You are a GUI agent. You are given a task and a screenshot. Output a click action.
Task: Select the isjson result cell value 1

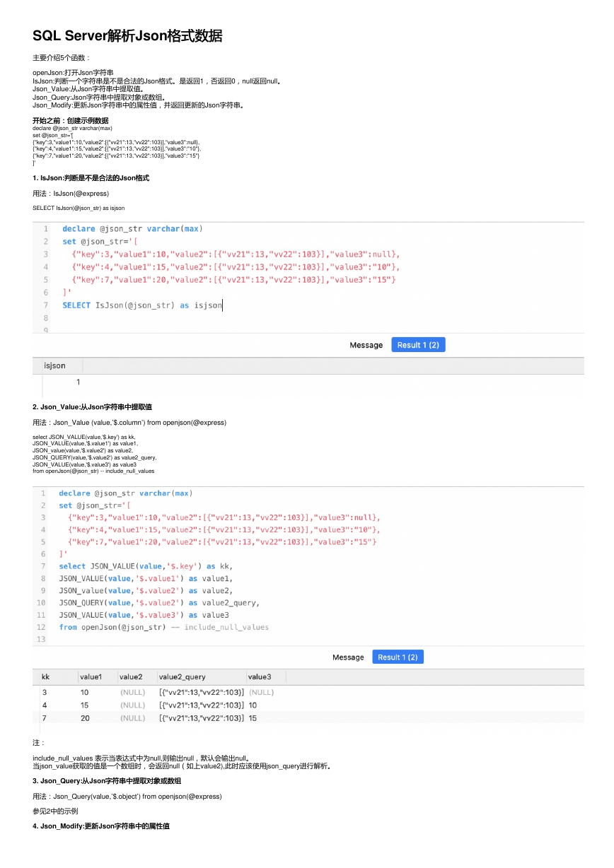(78, 382)
